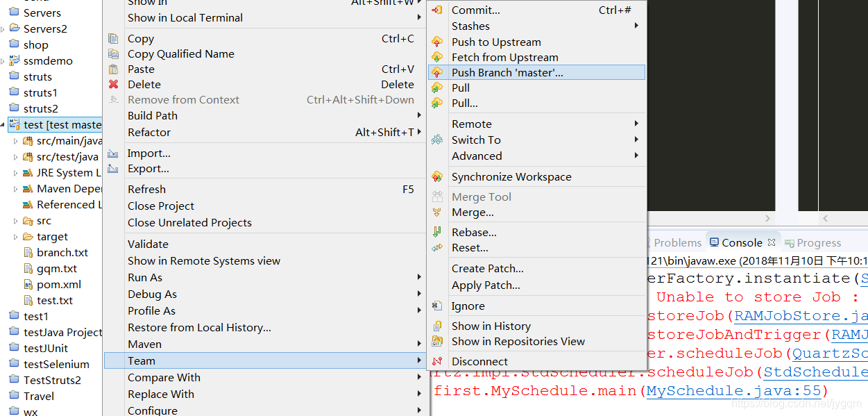Select Push Branch 'master' menu entry
The height and width of the screenshot is (416, 868).
pos(536,72)
